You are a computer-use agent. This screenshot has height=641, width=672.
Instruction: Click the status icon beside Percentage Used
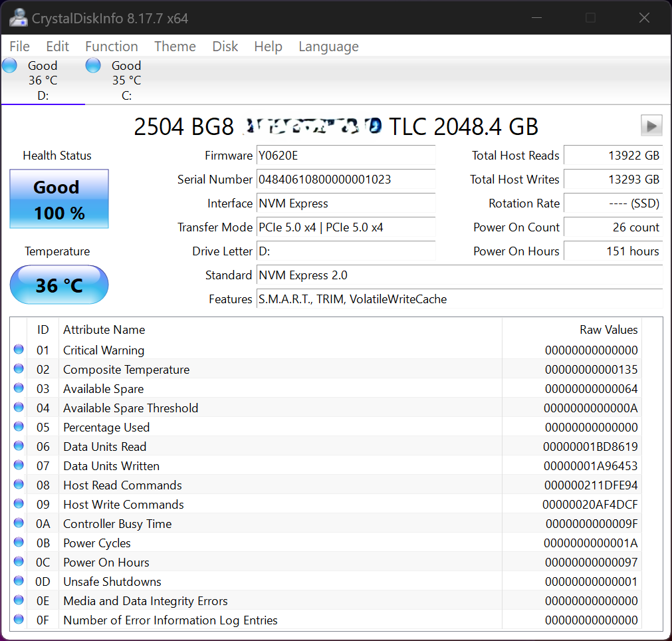(x=19, y=427)
